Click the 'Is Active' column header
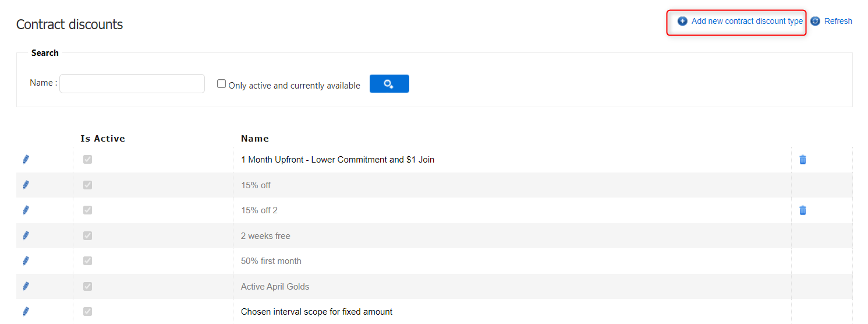 click(x=102, y=139)
